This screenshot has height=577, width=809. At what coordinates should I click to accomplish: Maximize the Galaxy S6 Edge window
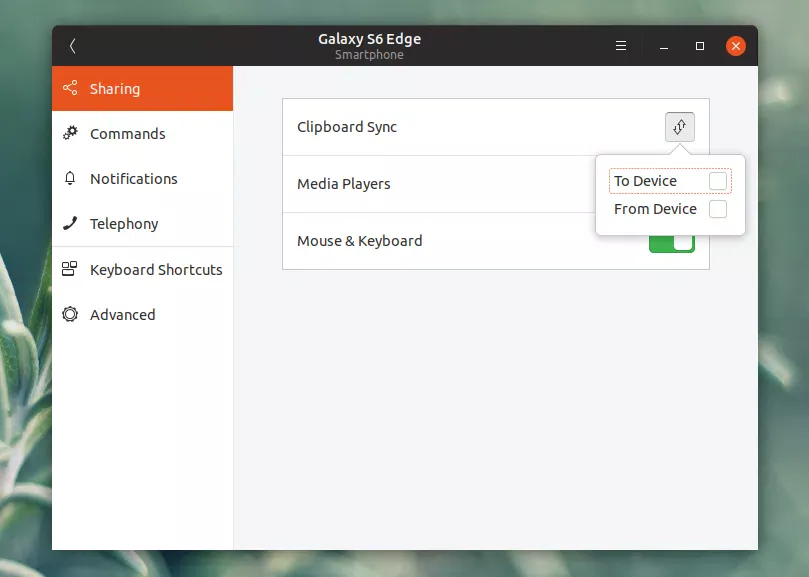click(x=700, y=46)
